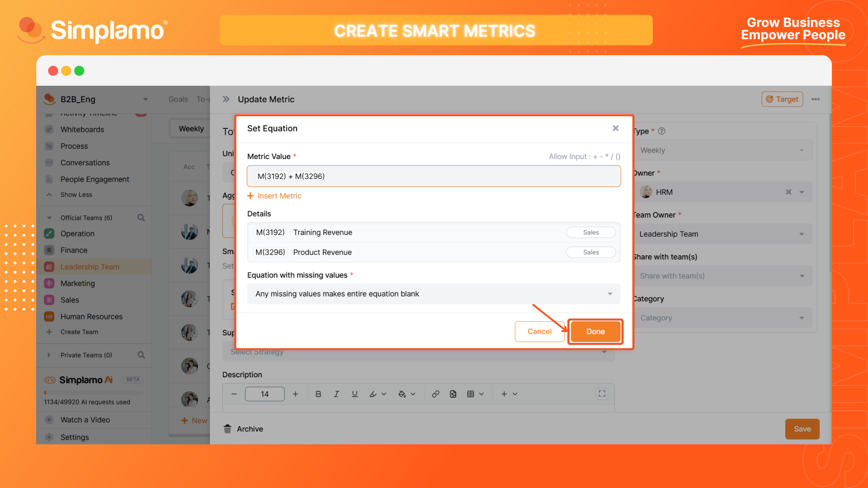868x488 pixels.
Task: Select the Sales team in sidebar
Action: [70, 300]
